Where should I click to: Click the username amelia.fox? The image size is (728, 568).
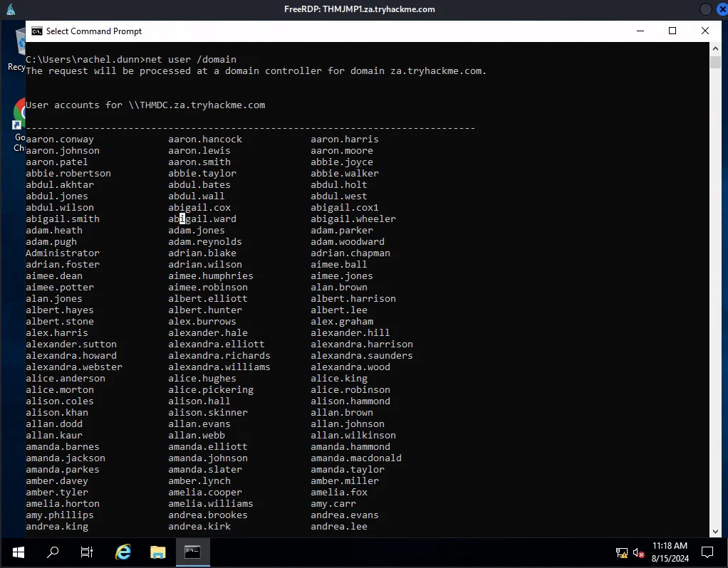click(339, 493)
